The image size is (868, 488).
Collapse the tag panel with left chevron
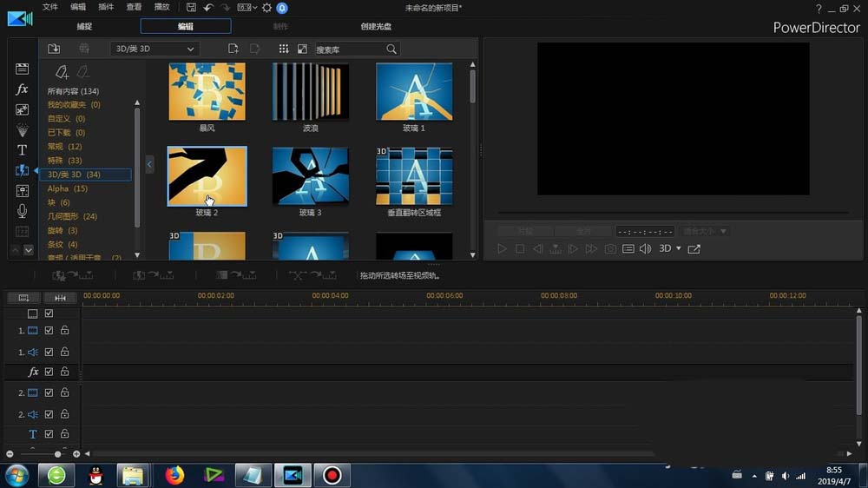[149, 164]
